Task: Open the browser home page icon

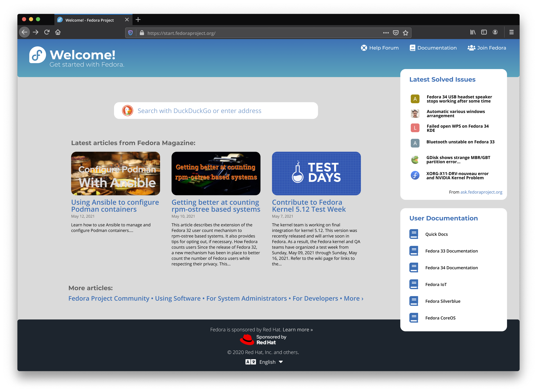Action: coord(58,32)
